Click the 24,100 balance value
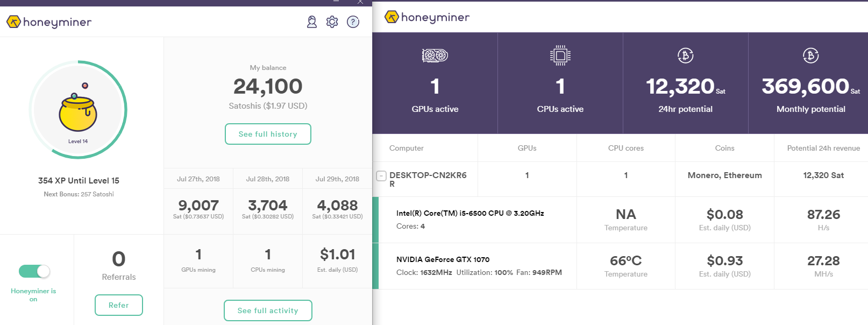The width and height of the screenshot is (868, 325). click(x=268, y=86)
